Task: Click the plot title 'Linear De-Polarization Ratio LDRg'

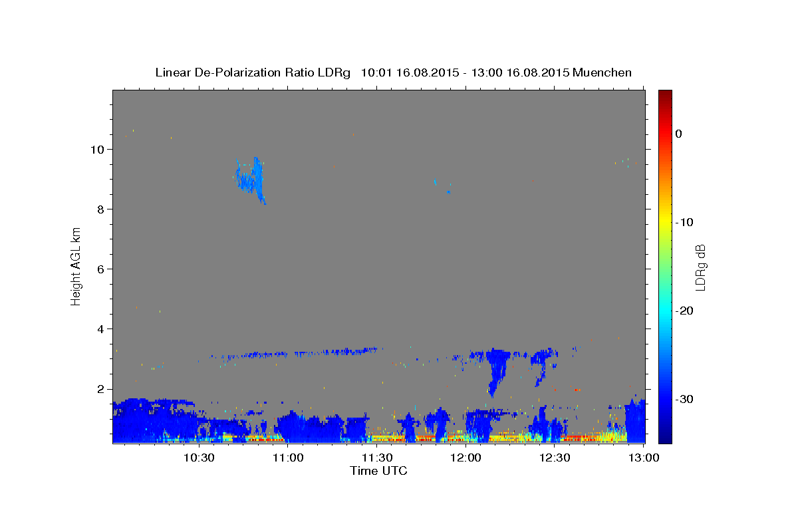Action: [253, 72]
